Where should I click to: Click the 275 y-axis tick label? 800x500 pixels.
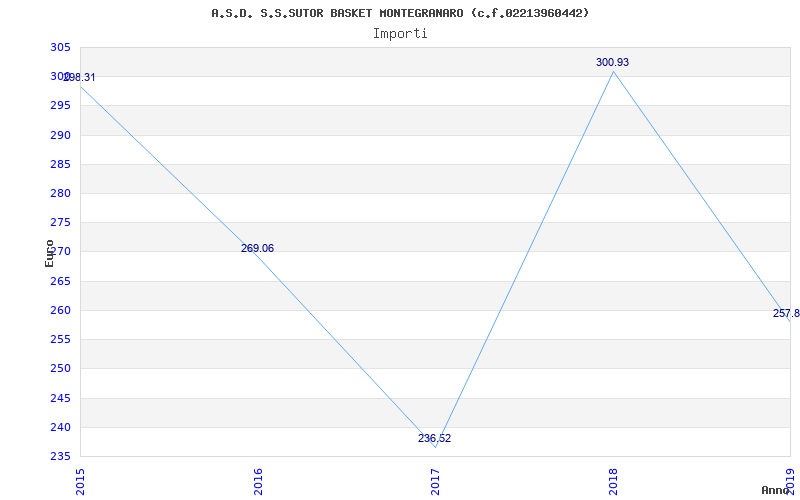click(60, 223)
